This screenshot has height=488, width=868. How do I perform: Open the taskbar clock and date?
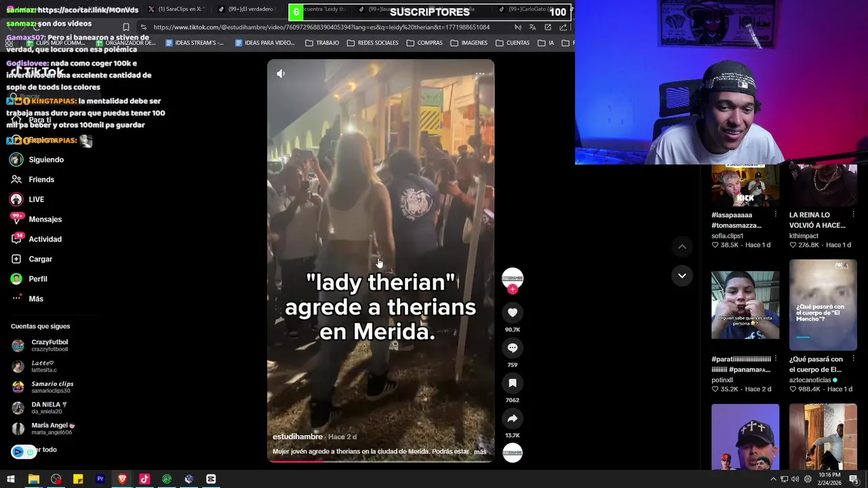(x=830, y=479)
